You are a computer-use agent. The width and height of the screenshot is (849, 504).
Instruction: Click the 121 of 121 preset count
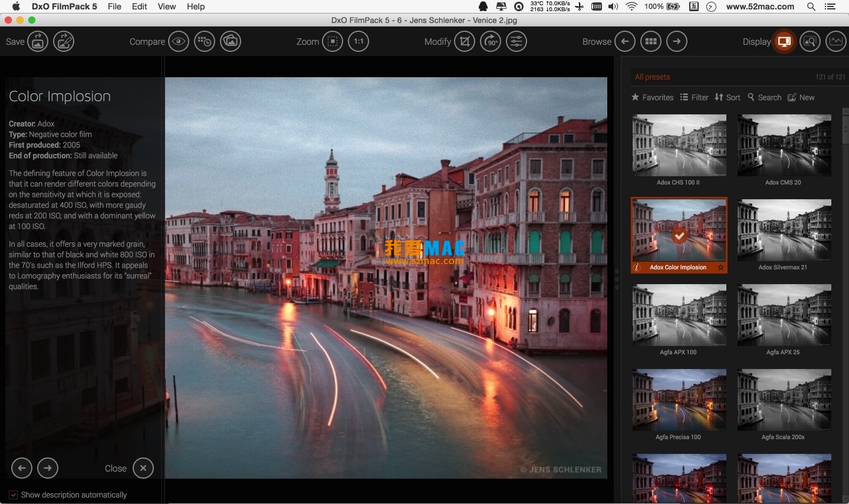[x=830, y=77]
